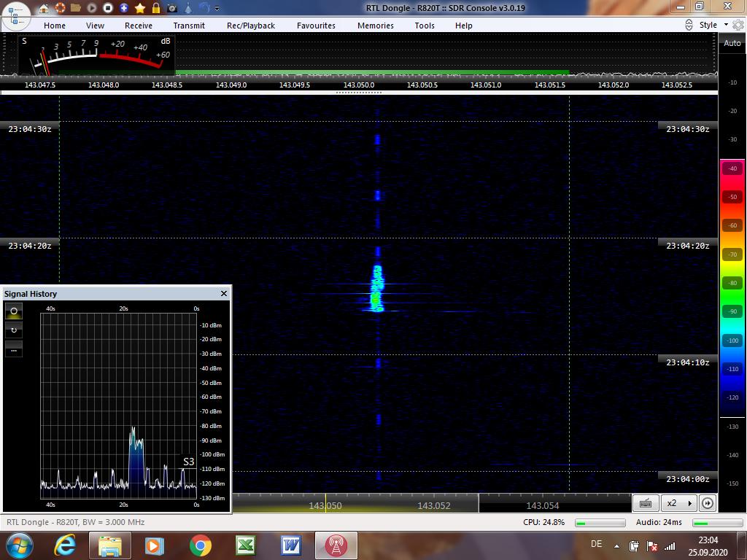
Task: Click the up/down ribbon collapse arrows
Action: tap(689, 25)
